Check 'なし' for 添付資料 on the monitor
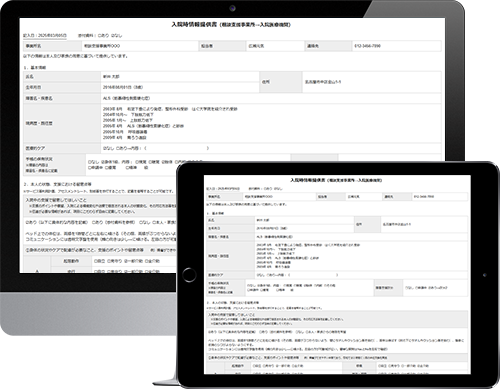 pos(116,35)
